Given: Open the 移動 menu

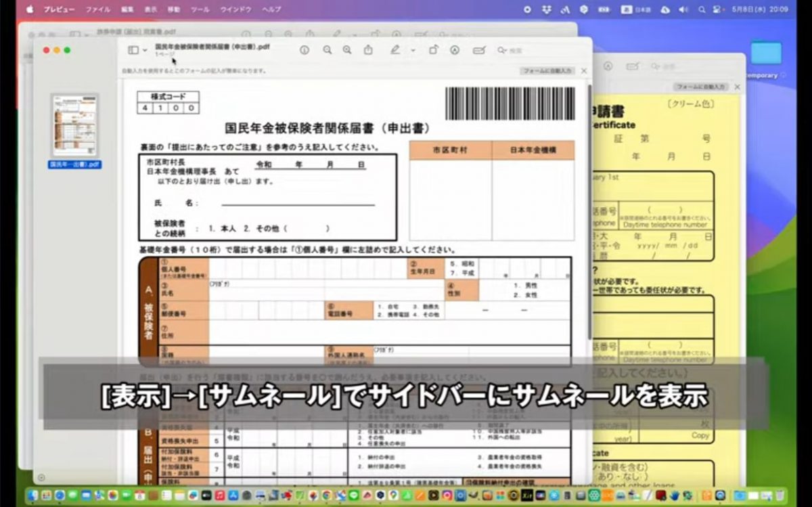Looking at the screenshot, I should click(x=174, y=9).
